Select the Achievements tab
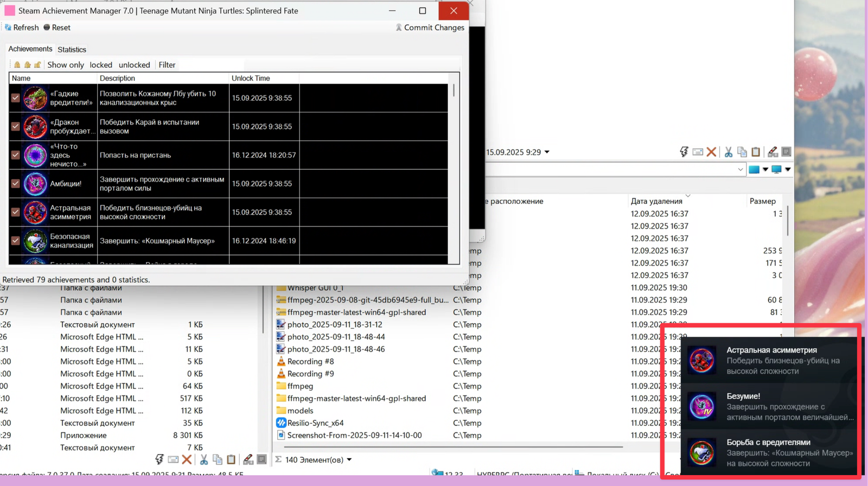868x486 pixels. point(30,49)
